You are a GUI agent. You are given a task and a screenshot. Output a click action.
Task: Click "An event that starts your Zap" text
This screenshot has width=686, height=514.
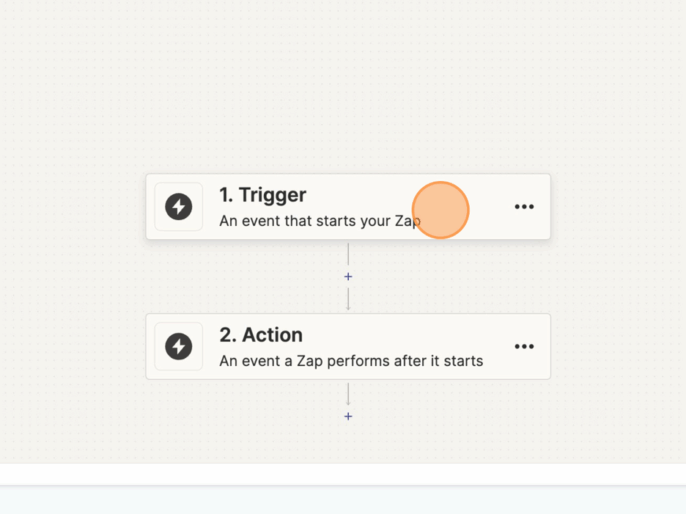318,221
